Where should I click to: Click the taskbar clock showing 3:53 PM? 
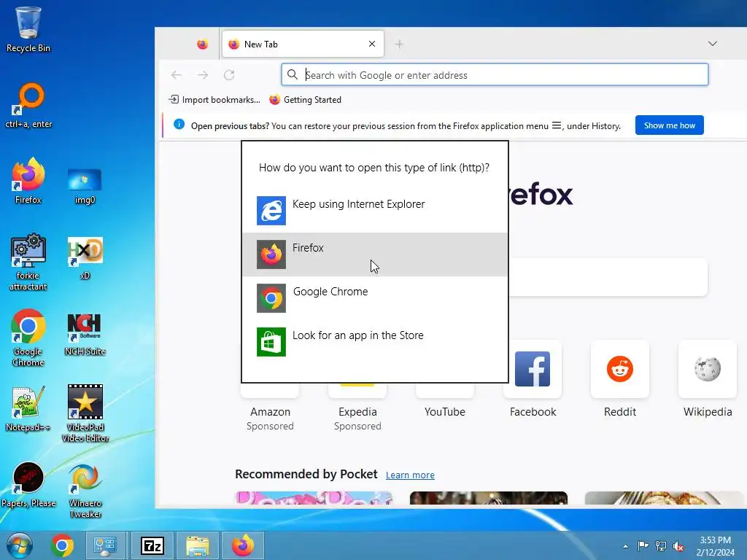(x=715, y=546)
